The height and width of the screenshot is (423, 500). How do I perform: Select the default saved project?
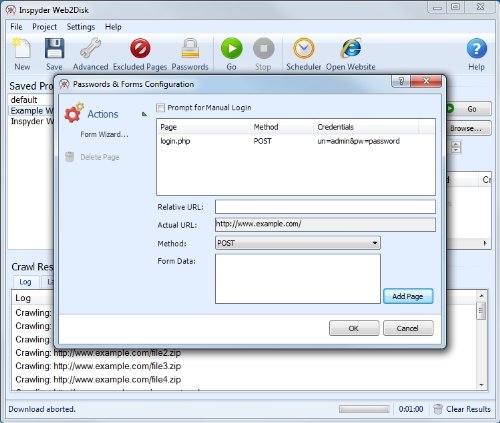[x=24, y=100]
